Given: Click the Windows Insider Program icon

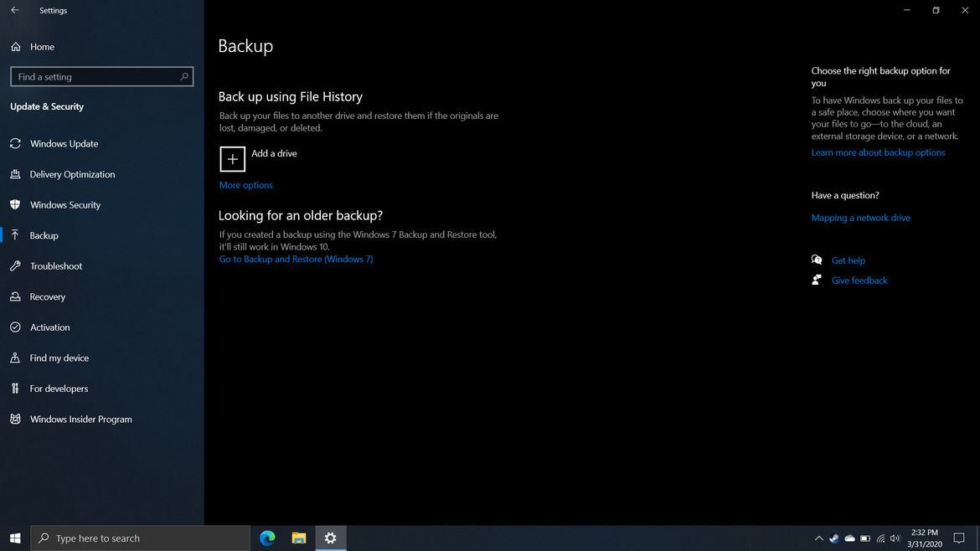Looking at the screenshot, I should click(x=16, y=420).
